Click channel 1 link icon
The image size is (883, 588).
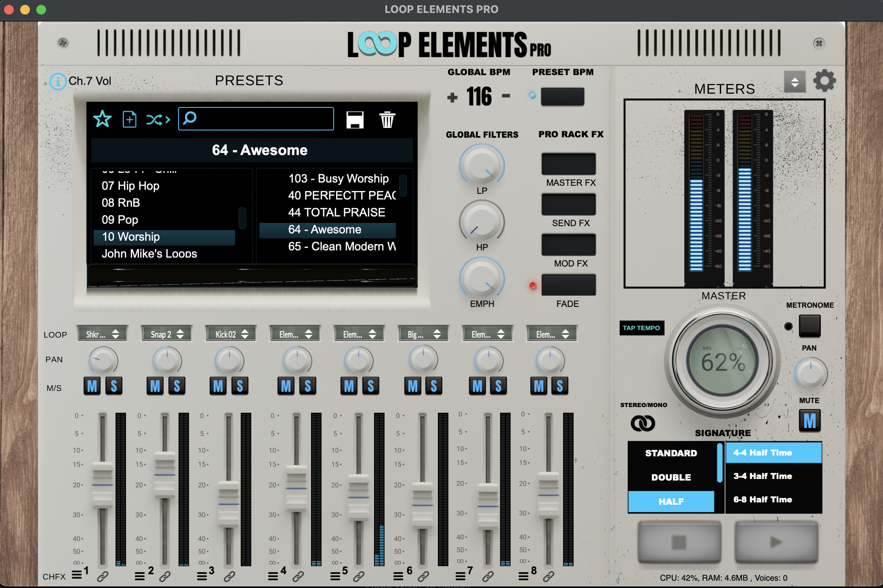pyautogui.click(x=103, y=576)
